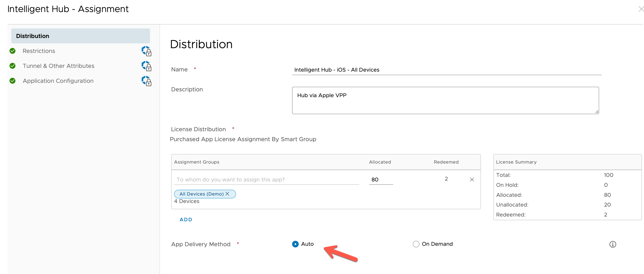The width and height of the screenshot is (644, 274).
Task: Click lock icon beside Application Configuration
Action: pos(147,81)
